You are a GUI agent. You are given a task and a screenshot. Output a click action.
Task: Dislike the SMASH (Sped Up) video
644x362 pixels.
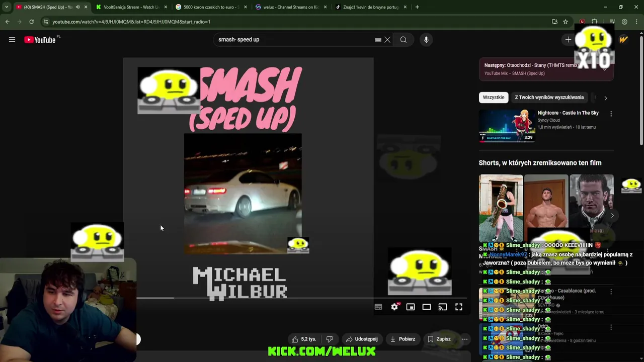click(330, 339)
